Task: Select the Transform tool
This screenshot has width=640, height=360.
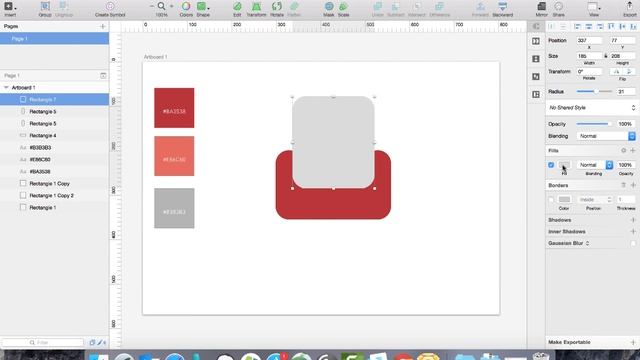Action: pos(256,6)
